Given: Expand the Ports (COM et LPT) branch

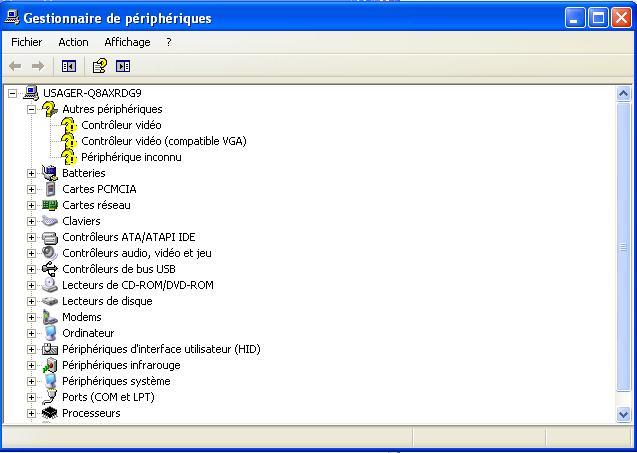Looking at the screenshot, I should (31, 397).
